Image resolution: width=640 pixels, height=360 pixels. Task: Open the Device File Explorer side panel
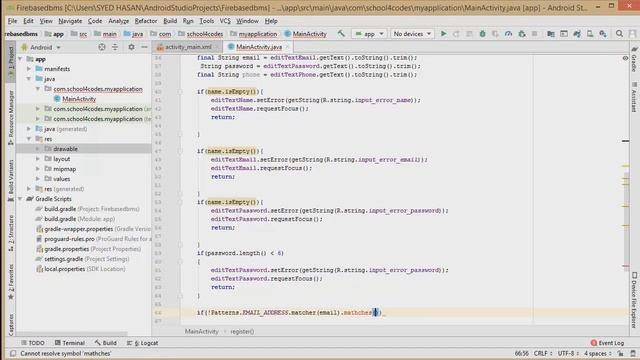pos(634,299)
